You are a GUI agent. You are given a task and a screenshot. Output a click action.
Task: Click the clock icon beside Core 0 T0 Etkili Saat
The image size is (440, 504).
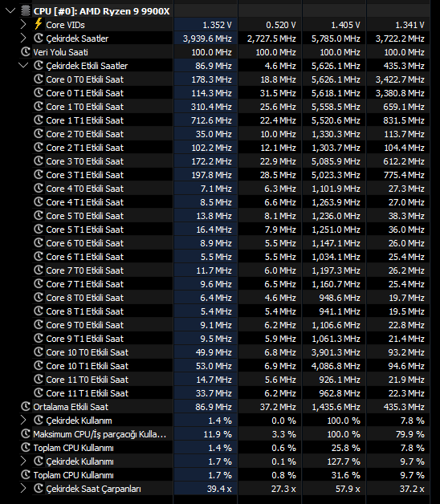[39, 79]
